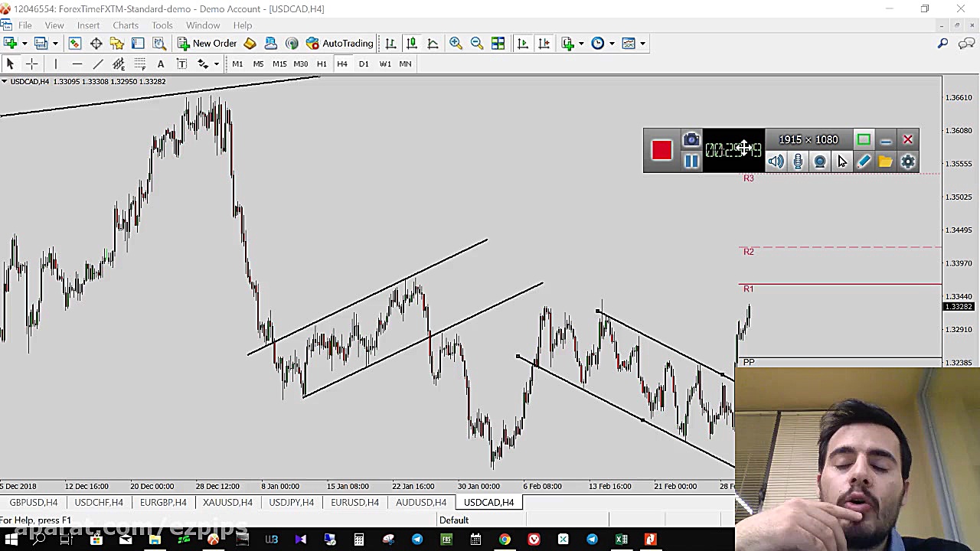Open the Profiles toolbar icon
The height and width of the screenshot is (551, 980).
(41, 44)
